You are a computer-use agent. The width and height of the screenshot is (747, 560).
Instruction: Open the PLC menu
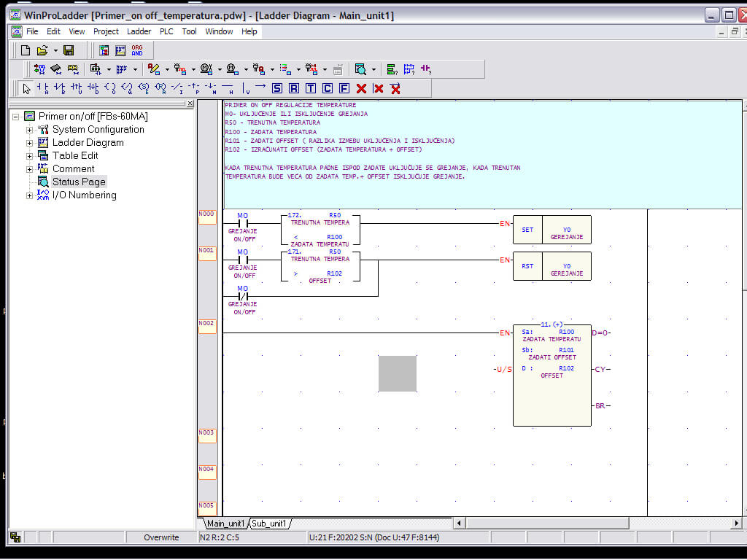[166, 31]
